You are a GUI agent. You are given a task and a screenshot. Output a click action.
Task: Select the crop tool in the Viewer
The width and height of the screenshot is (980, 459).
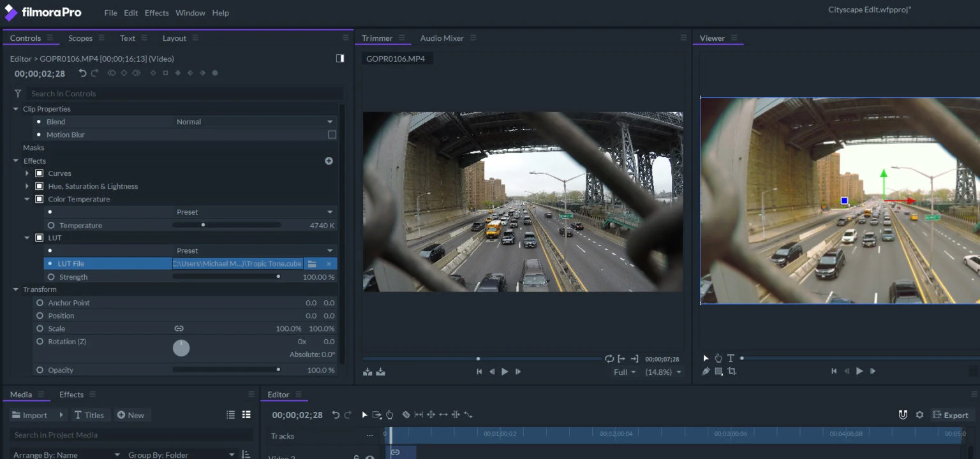[732, 371]
